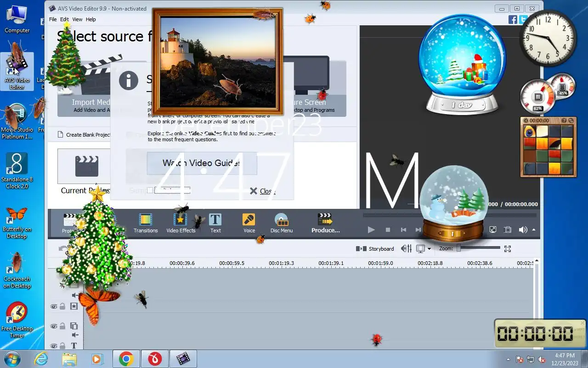Show hidden system tray icons arrow

(508, 359)
